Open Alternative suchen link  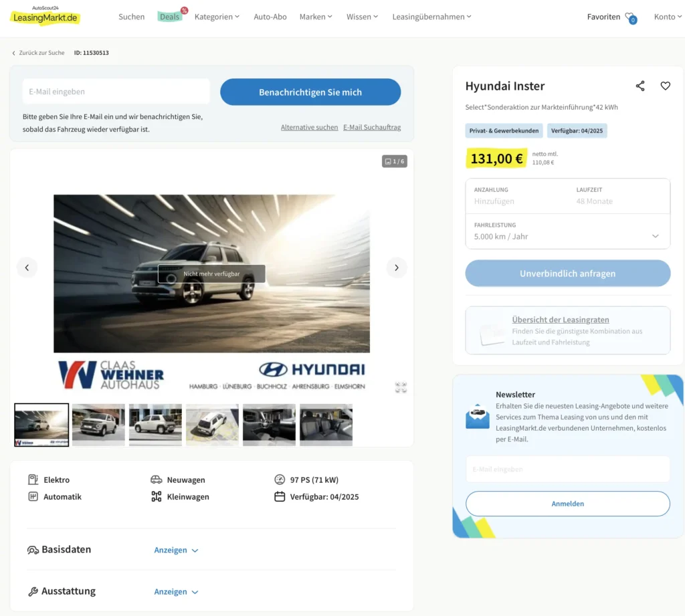pos(309,127)
